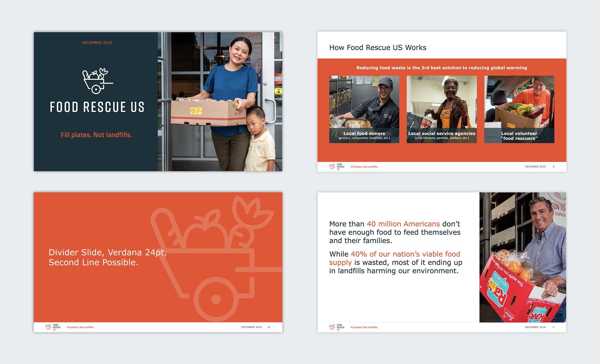Click '40% of our nation's viable food' text
The image size is (600, 364).
point(405,254)
